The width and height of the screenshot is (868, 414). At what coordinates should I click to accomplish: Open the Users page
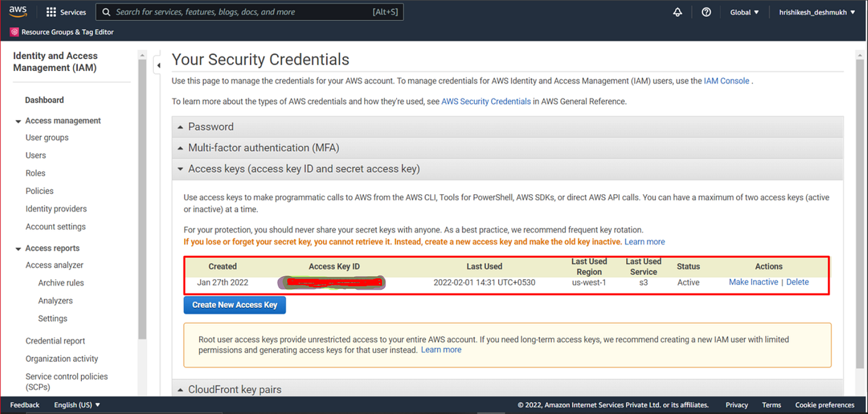tap(35, 155)
